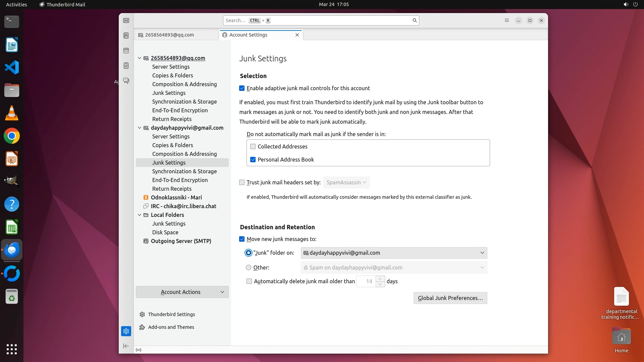The width and height of the screenshot is (644, 362).
Task: Open Add-ons and Themes link
Action: [171, 327]
